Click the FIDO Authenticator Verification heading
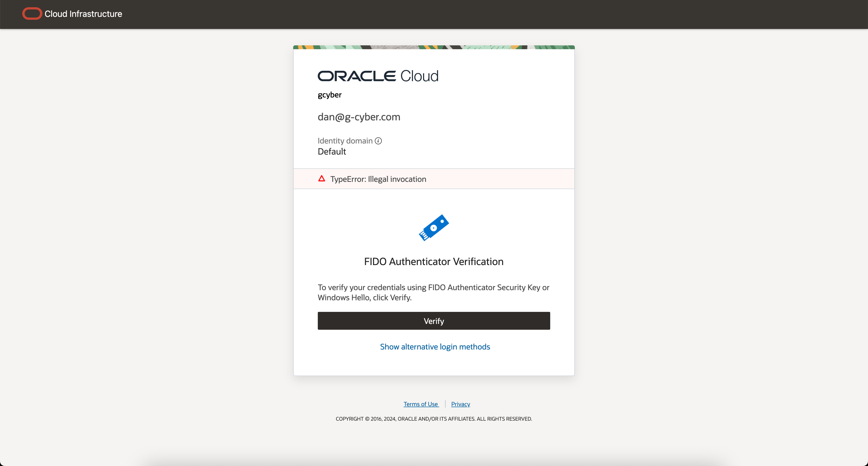The image size is (868, 466). click(434, 261)
